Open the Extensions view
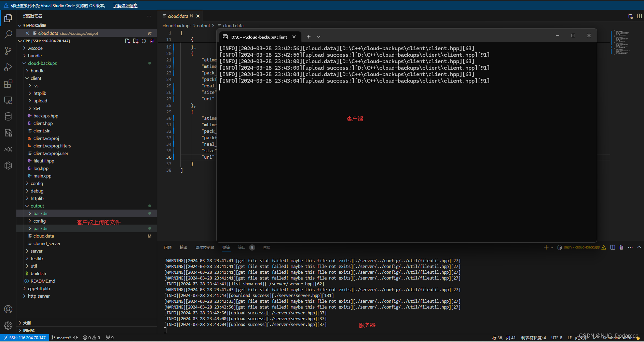The image size is (644, 342). 8,84
